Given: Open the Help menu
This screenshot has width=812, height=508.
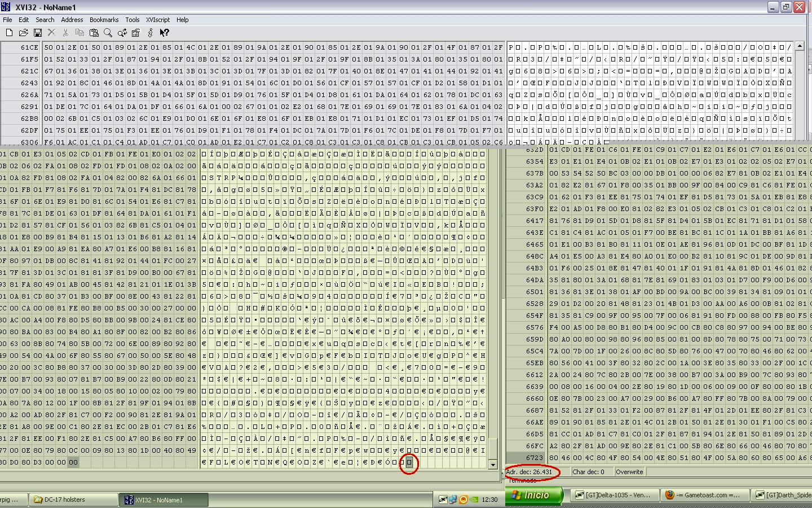Looking at the screenshot, I should point(183,20).
